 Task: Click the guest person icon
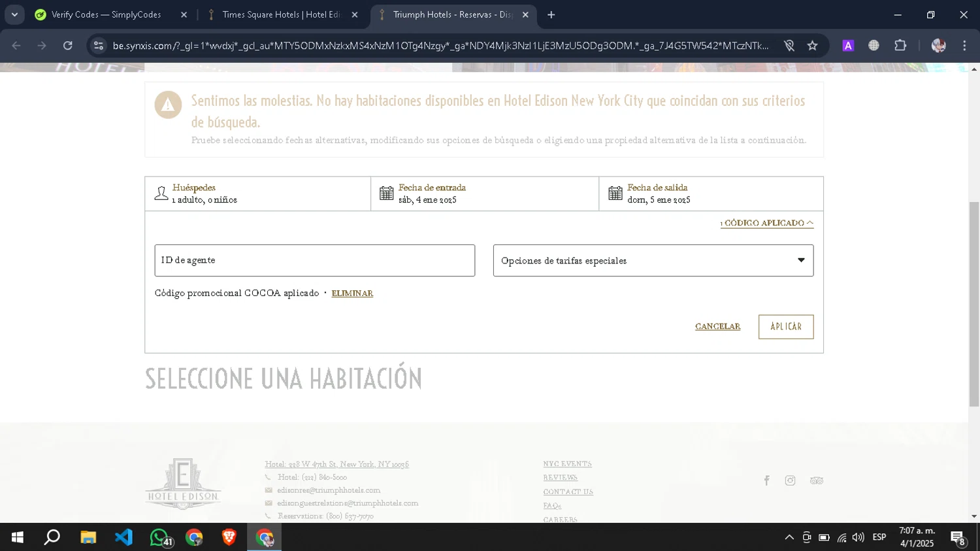click(161, 193)
